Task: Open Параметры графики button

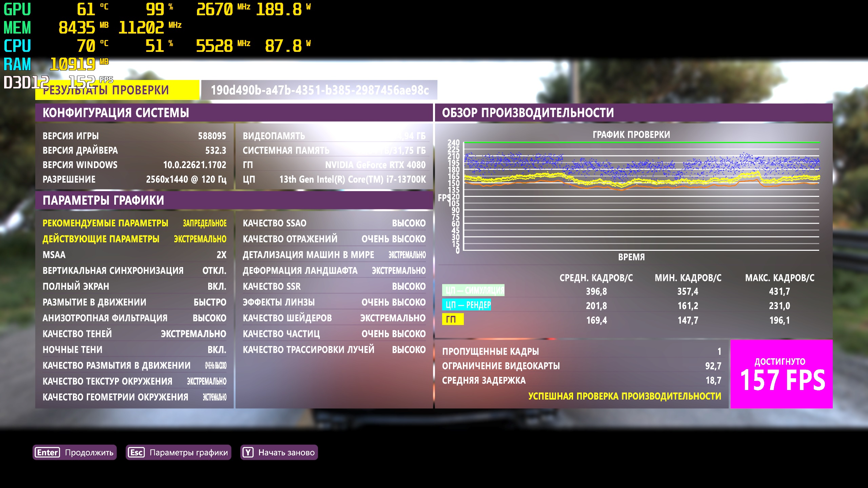Action: 189,452
